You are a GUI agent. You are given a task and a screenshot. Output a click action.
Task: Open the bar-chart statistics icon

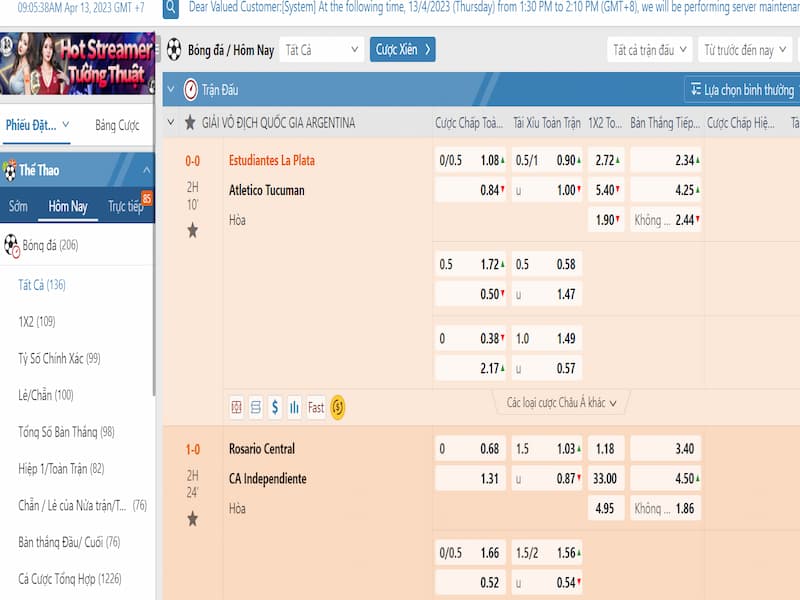(294, 407)
